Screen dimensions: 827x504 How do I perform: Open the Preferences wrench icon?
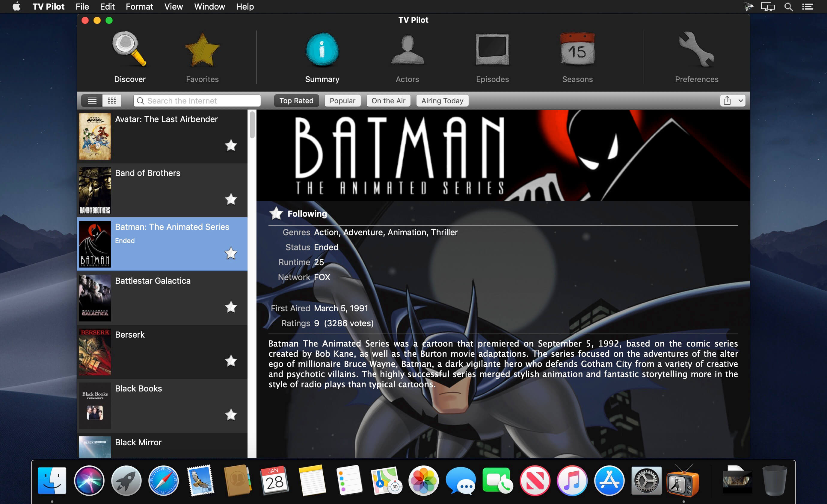point(696,50)
